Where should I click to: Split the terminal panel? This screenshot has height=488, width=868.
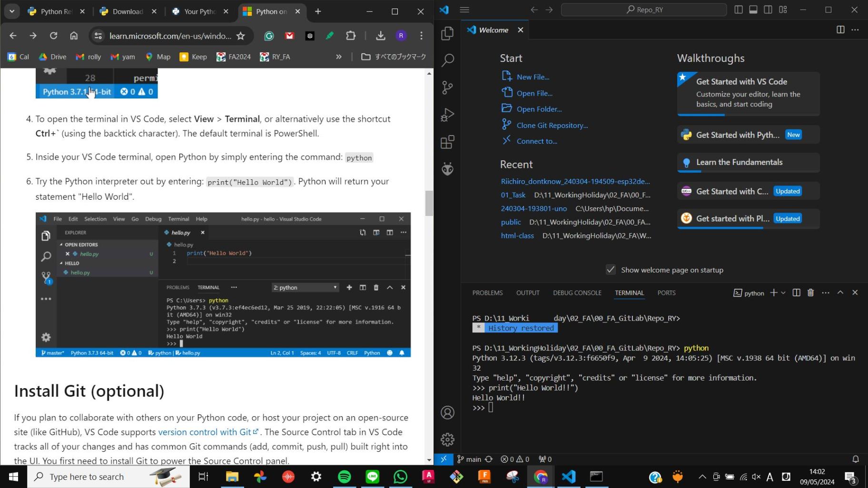click(796, 293)
